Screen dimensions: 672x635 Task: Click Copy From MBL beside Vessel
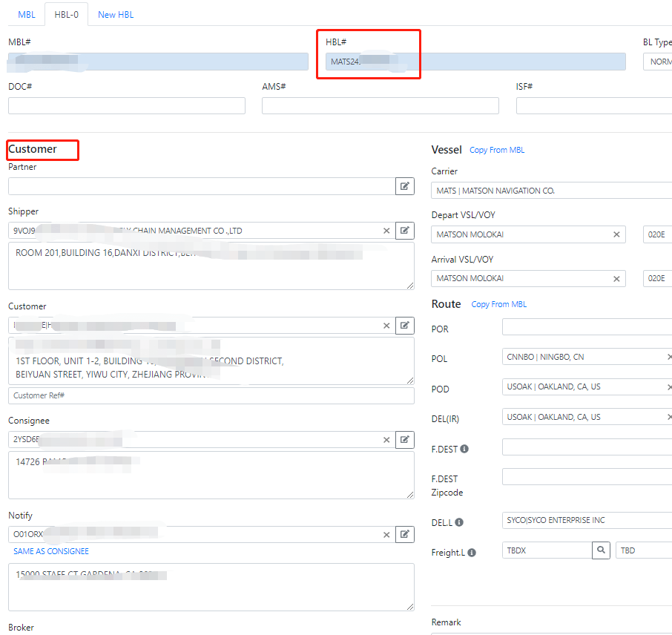[496, 150]
